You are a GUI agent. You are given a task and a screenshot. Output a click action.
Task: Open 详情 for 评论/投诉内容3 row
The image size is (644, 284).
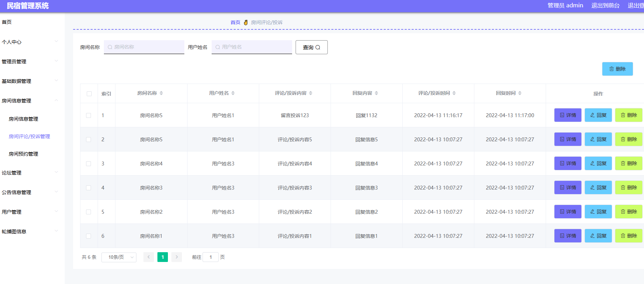pos(568,187)
